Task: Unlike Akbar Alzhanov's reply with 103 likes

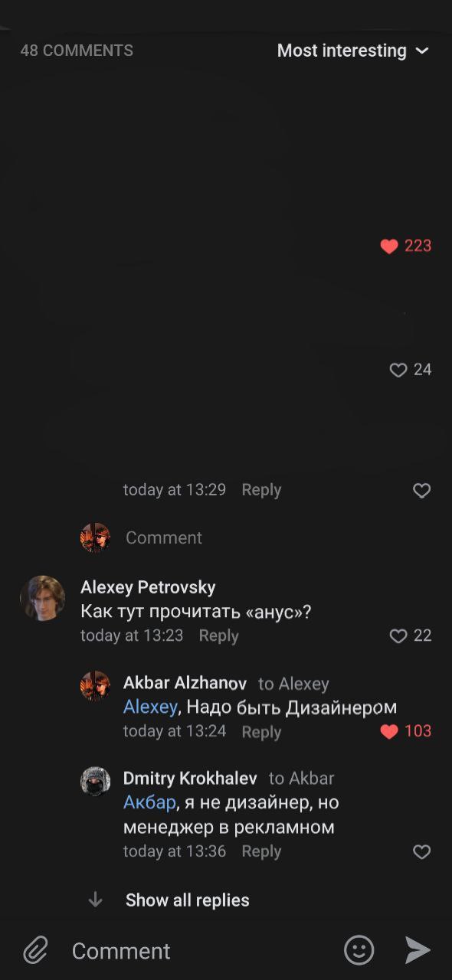Action: click(389, 731)
